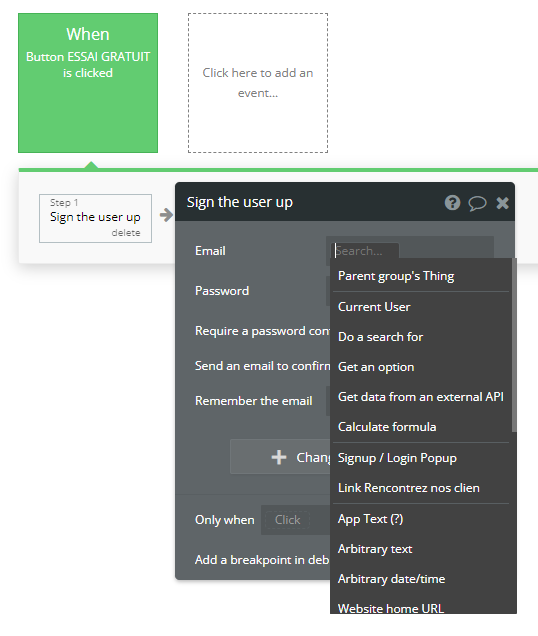
Task: Delete Step 1 Sign the user up
Action: click(x=126, y=233)
